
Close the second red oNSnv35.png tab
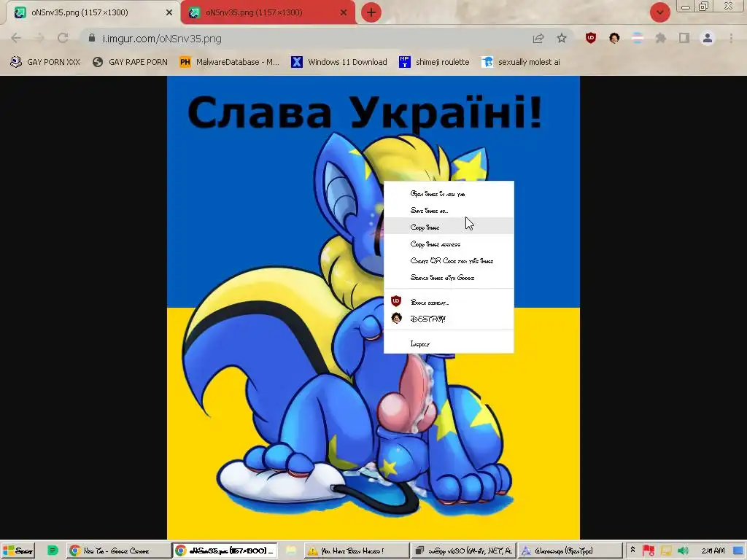[x=344, y=13]
